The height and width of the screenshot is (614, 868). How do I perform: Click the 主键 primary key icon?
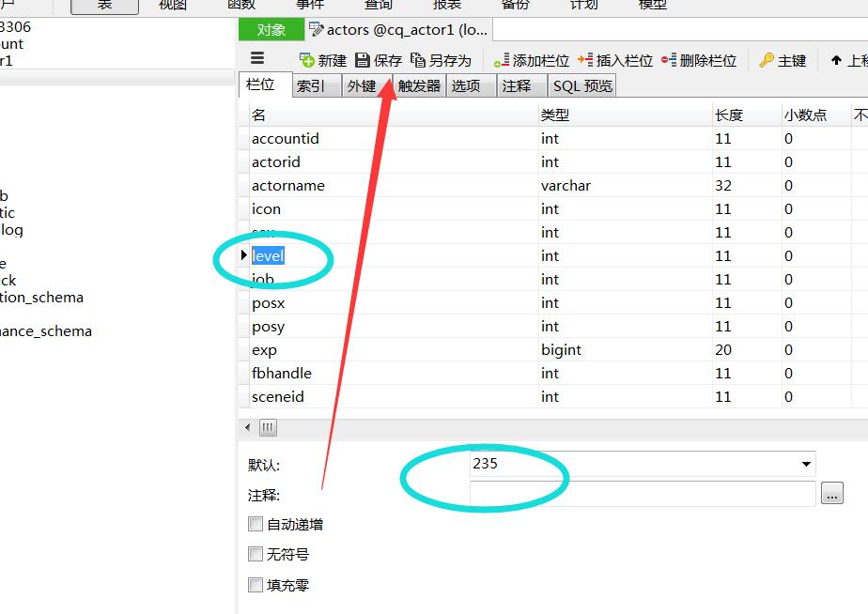(x=767, y=60)
